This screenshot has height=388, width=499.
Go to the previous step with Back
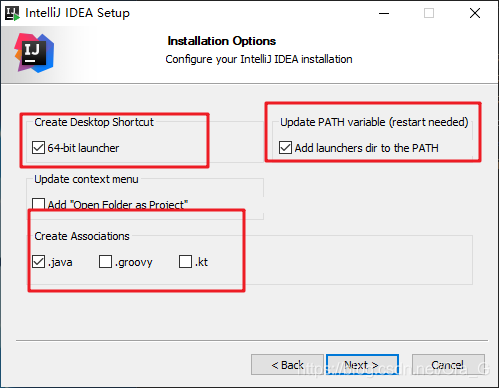(287, 365)
